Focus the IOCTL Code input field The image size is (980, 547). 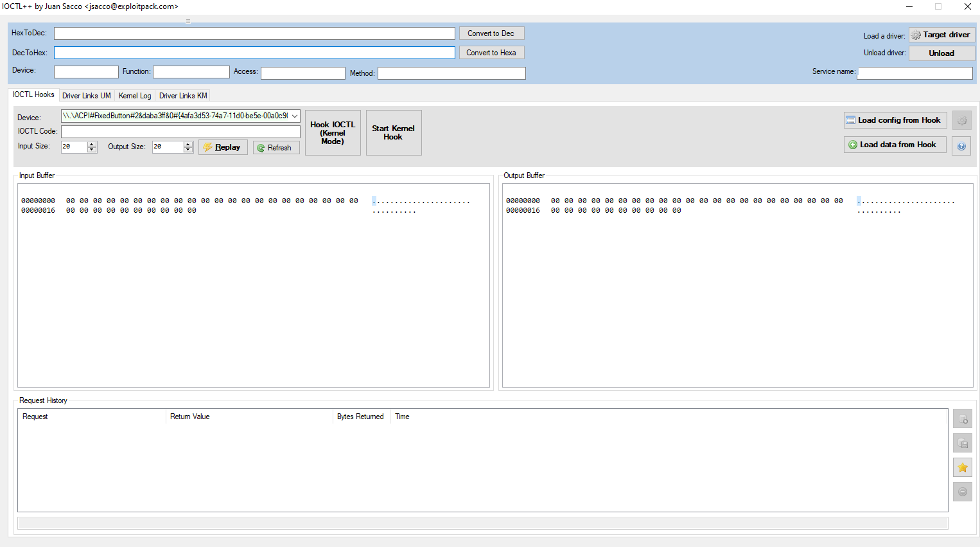click(x=180, y=132)
